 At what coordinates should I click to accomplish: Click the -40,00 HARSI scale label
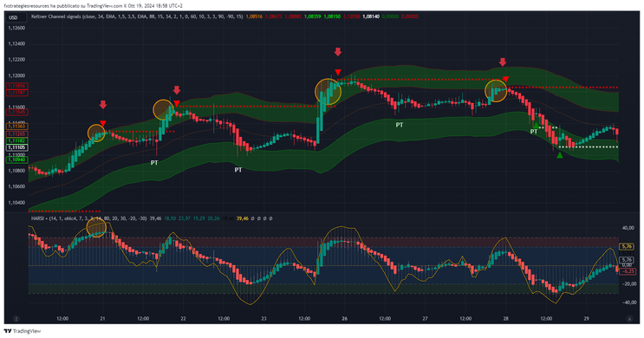(628, 302)
